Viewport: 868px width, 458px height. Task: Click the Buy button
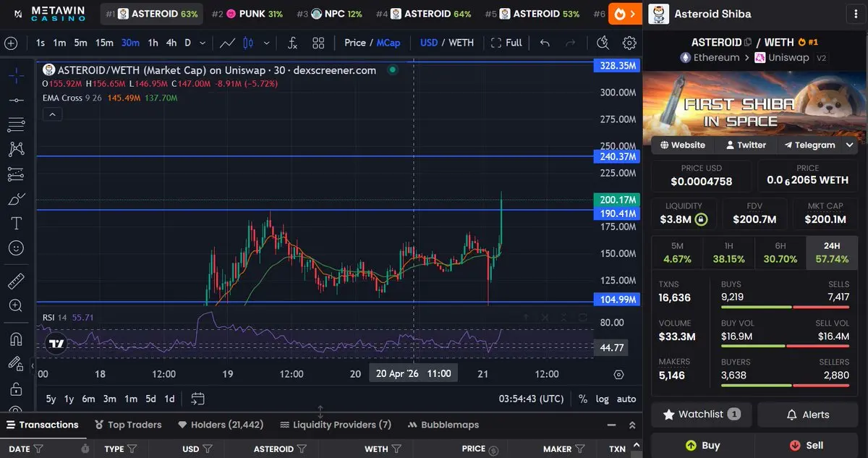tap(702, 445)
